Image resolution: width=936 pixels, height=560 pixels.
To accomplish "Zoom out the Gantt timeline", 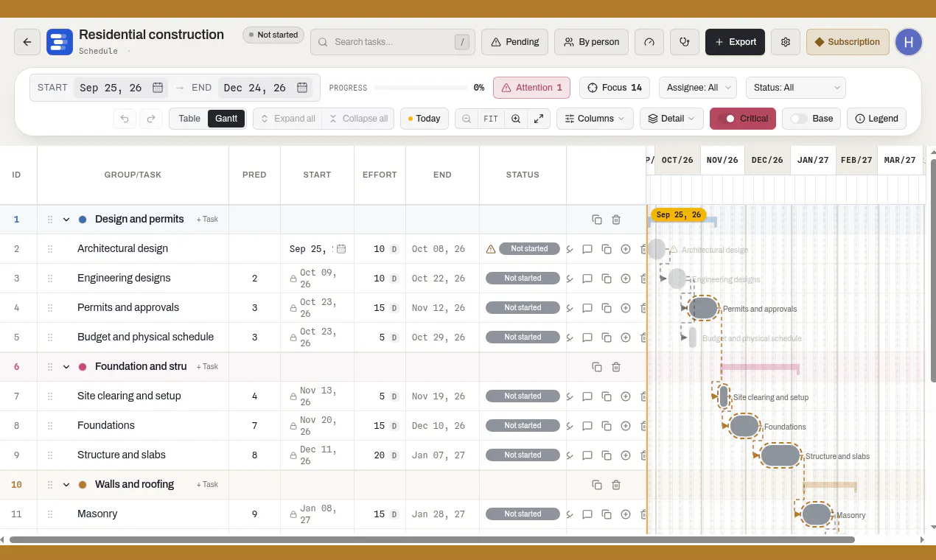I will pyautogui.click(x=467, y=119).
